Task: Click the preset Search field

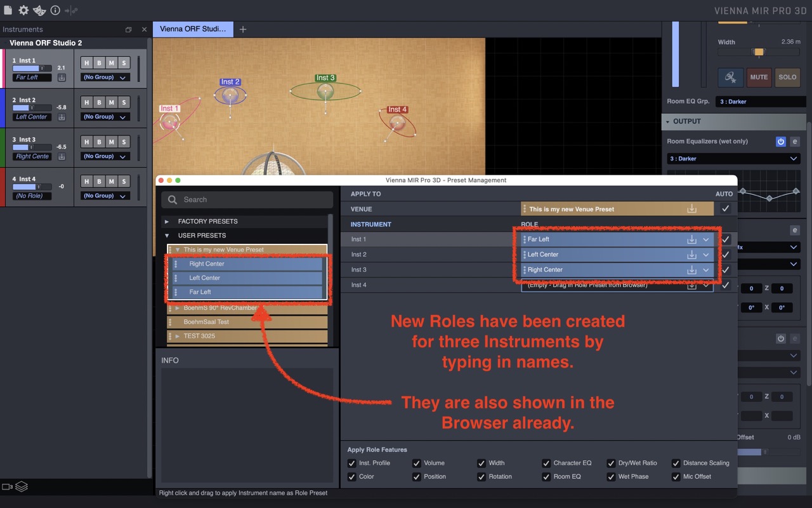Action: 247,200
